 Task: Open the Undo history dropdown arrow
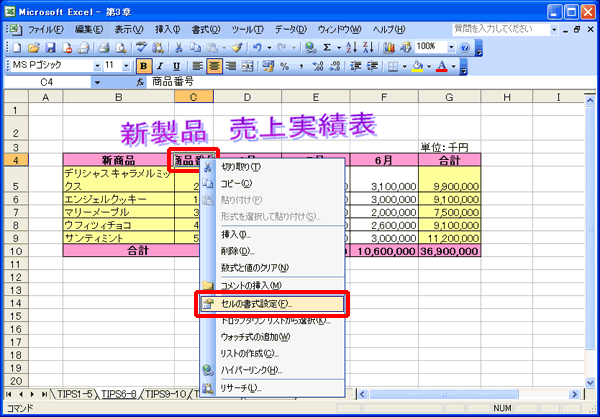pos(269,48)
